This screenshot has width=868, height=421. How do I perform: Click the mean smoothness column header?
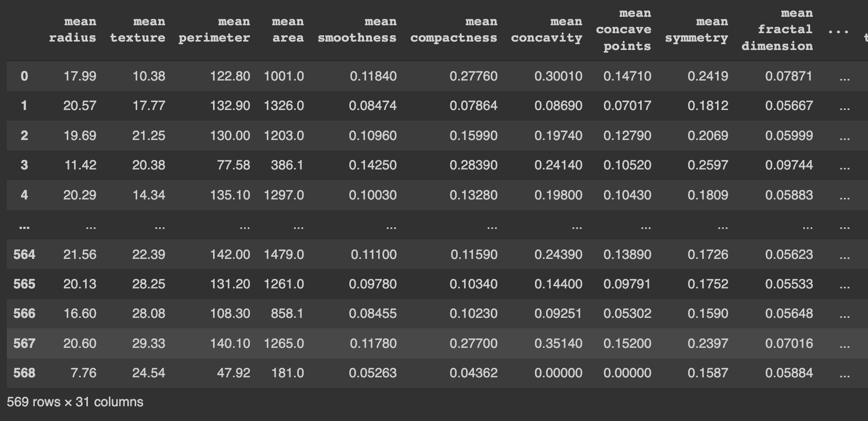tap(357, 30)
